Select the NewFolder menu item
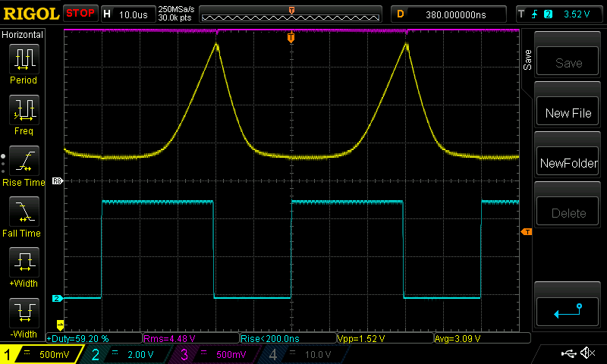This screenshot has width=607, height=364. click(x=568, y=163)
